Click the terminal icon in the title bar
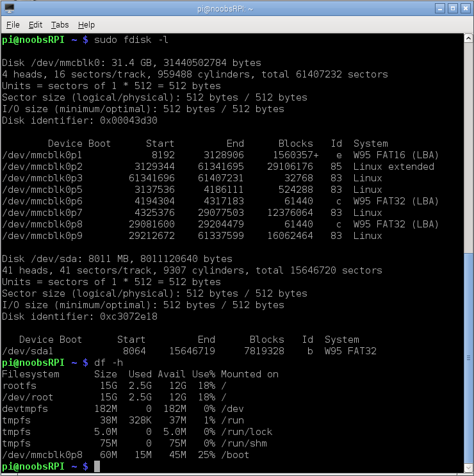The height and width of the screenshot is (476, 474). (9, 8)
